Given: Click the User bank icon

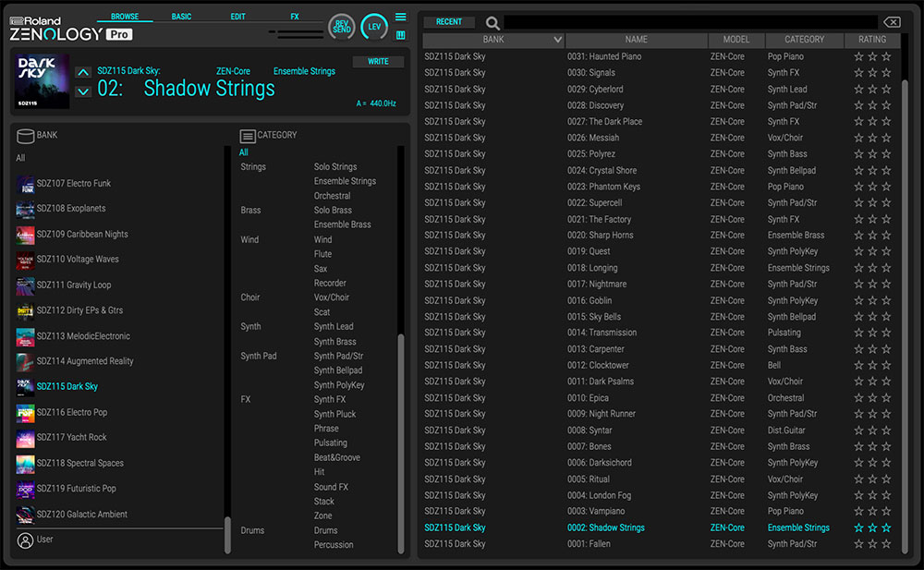Looking at the screenshot, I should (x=26, y=540).
